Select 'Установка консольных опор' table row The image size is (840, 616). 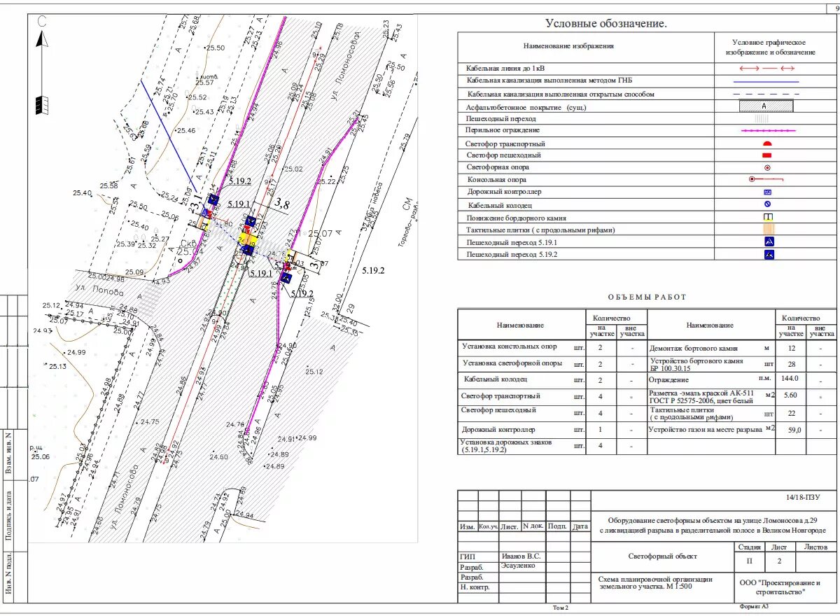click(x=552, y=346)
